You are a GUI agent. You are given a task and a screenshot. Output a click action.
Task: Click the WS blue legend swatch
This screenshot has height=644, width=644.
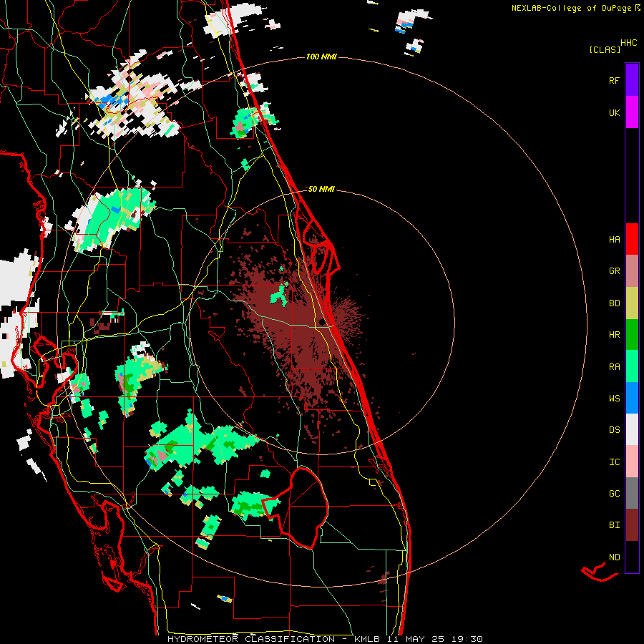[632, 398]
